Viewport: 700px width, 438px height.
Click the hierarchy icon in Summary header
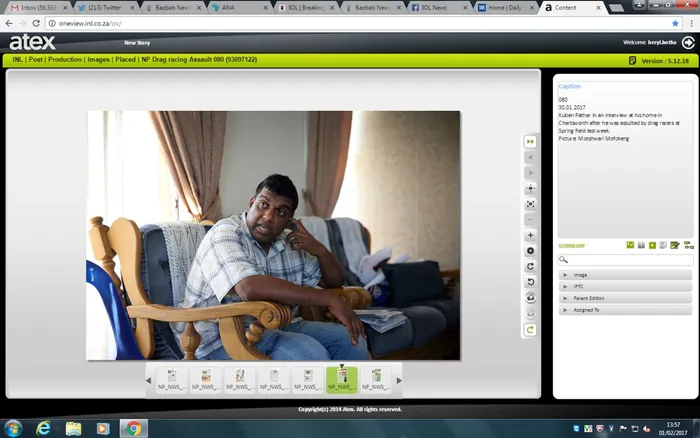pyautogui.click(x=688, y=245)
